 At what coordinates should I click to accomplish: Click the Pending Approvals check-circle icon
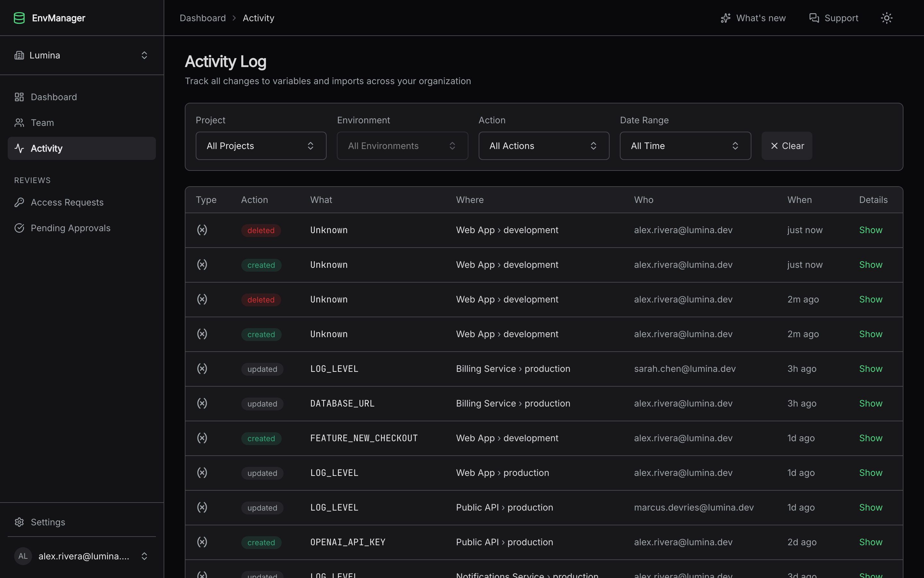pos(19,228)
